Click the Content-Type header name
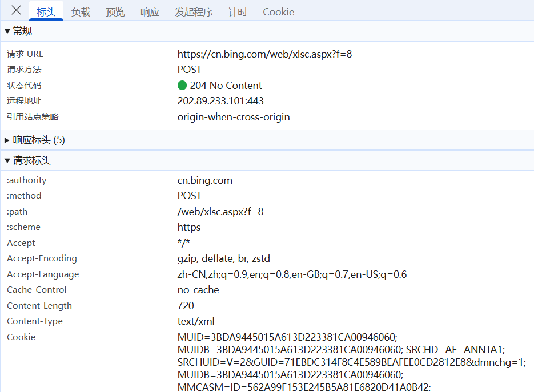The image size is (534, 392). pyautogui.click(x=35, y=322)
